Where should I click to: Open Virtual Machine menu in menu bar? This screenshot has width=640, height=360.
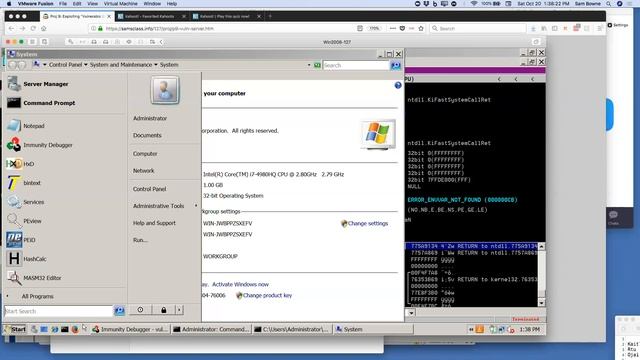click(x=120, y=4)
